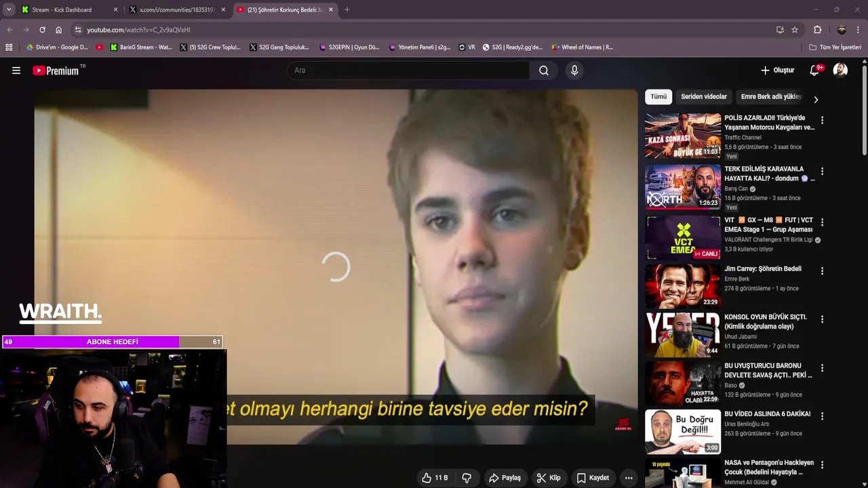
Task: Like the video with thumbs up
Action: pos(434,478)
